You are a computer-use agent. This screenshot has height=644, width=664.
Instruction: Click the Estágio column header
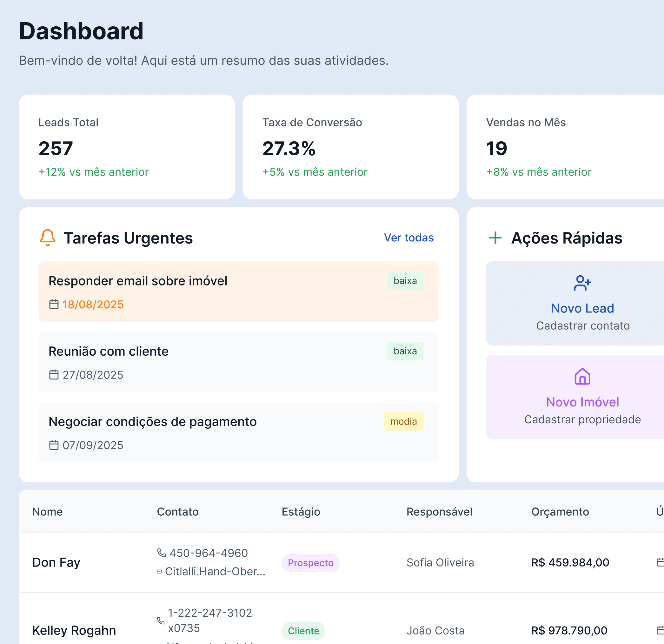coord(301,512)
